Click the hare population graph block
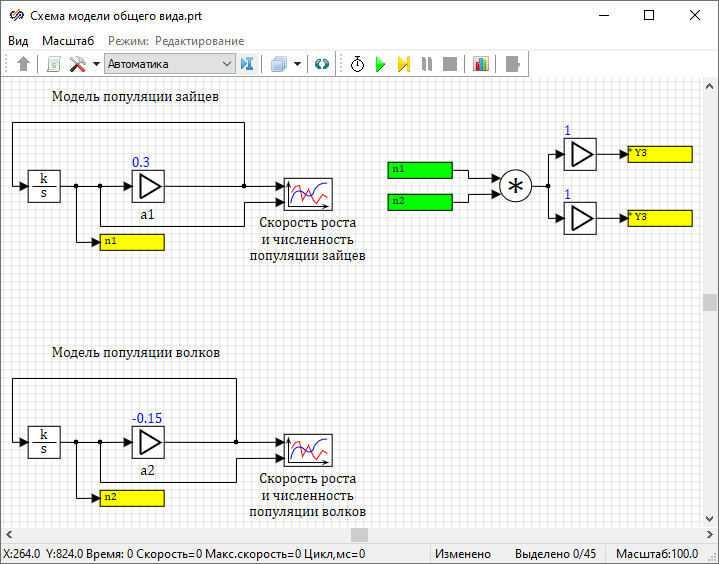This screenshot has height=564, width=719. (308, 194)
